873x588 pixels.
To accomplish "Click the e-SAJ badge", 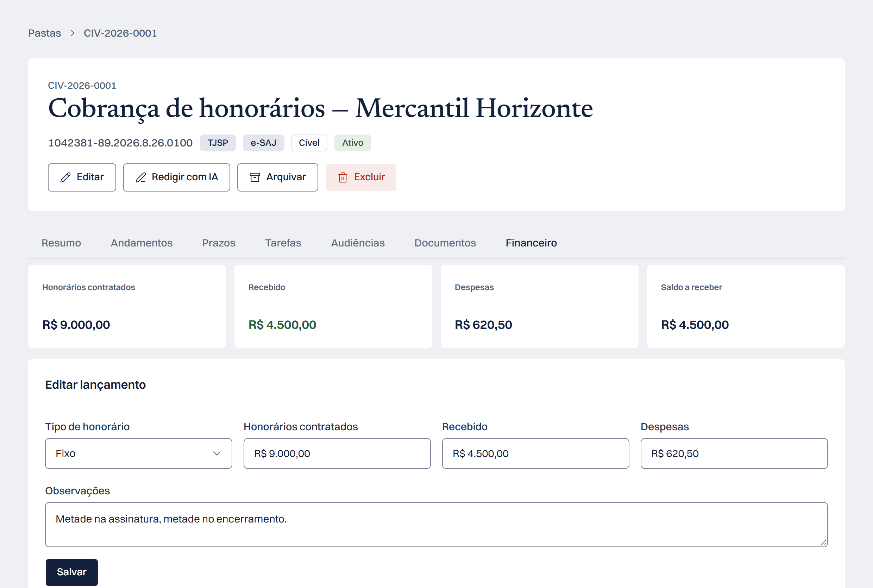I will point(264,143).
